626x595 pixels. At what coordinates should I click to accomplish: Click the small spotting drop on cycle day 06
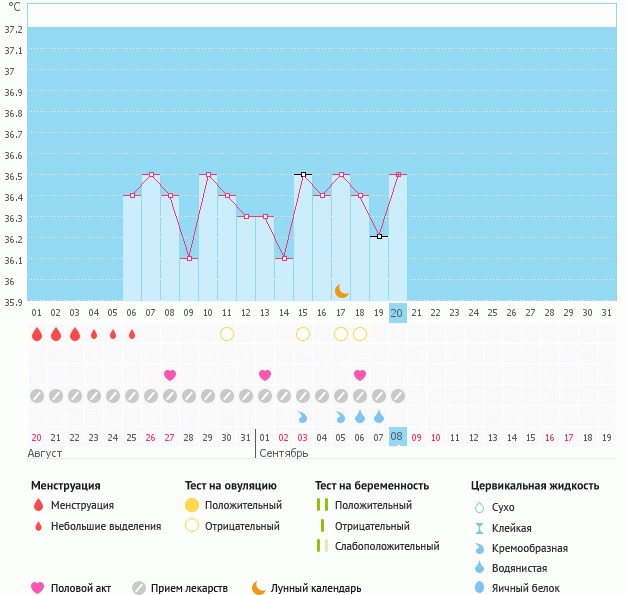132,334
